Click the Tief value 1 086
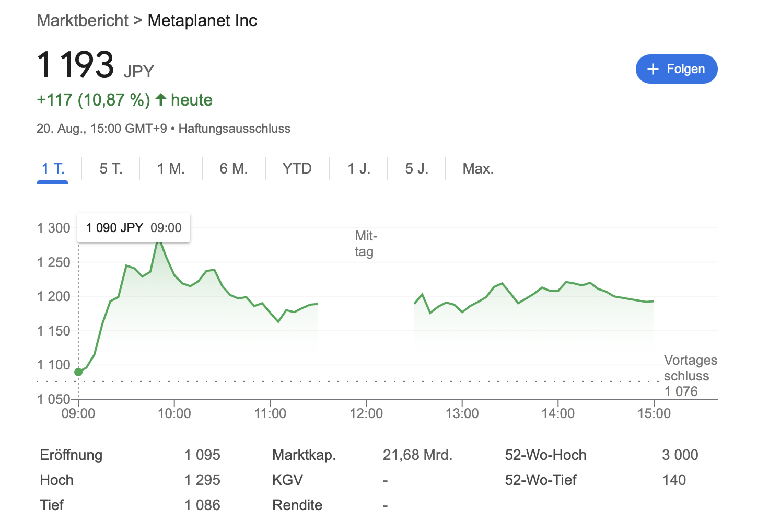This screenshot has width=769, height=532. pyautogui.click(x=202, y=505)
